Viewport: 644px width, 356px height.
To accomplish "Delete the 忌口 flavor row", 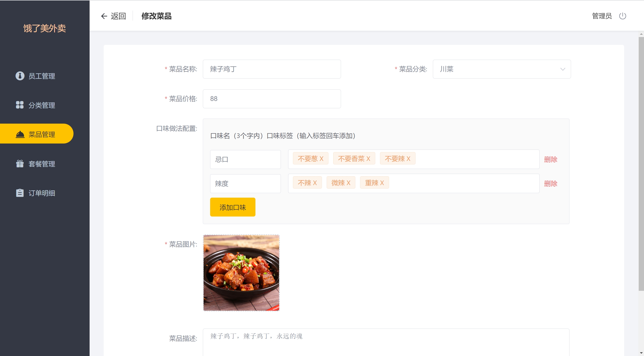I will coord(550,159).
